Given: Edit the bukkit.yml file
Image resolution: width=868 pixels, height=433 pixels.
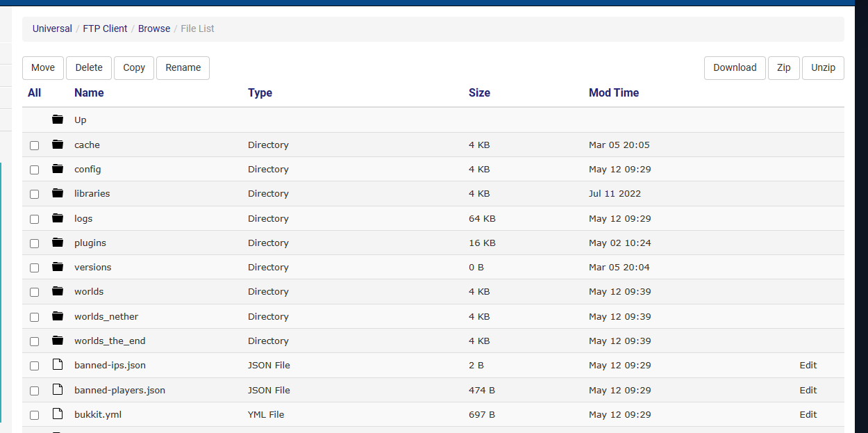Looking at the screenshot, I should (x=808, y=414).
